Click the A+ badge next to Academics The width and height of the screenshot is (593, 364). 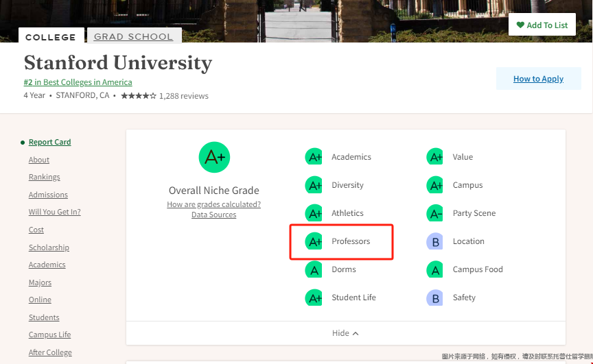tap(314, 157)
